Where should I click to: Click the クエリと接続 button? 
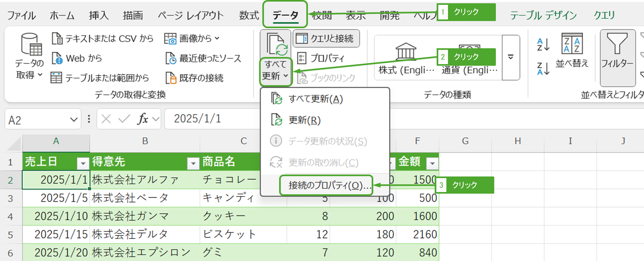click(x=326, y=39)
